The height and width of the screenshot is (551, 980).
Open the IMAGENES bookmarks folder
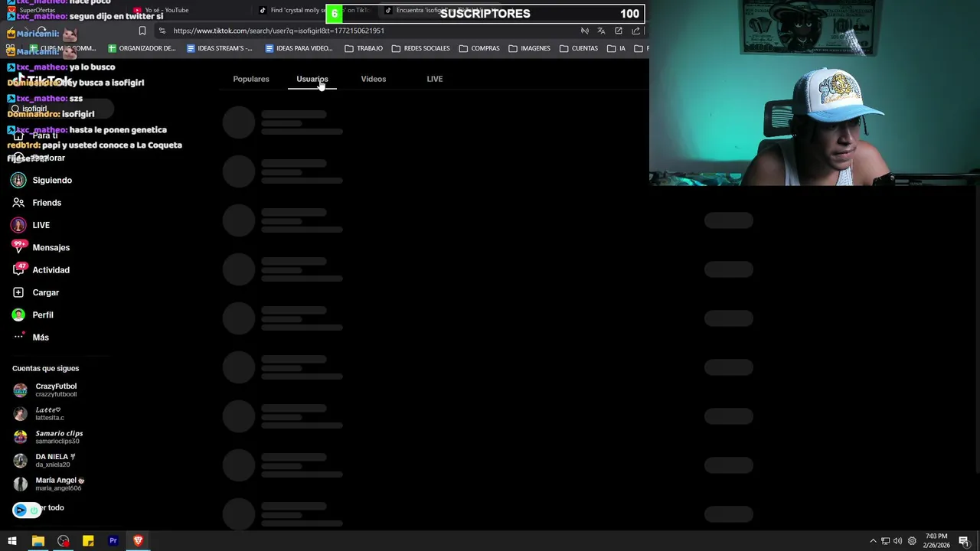click(x=529, y=48)
